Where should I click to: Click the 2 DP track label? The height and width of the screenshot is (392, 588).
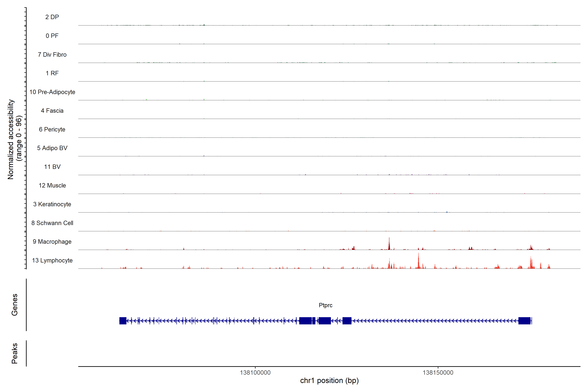coord(52,17)
